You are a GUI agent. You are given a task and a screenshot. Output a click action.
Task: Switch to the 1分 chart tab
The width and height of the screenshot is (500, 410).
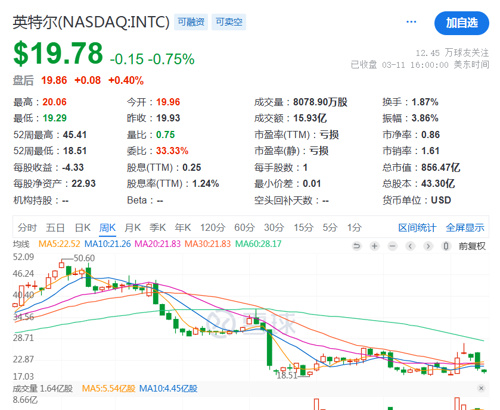[x=354, y=228]
